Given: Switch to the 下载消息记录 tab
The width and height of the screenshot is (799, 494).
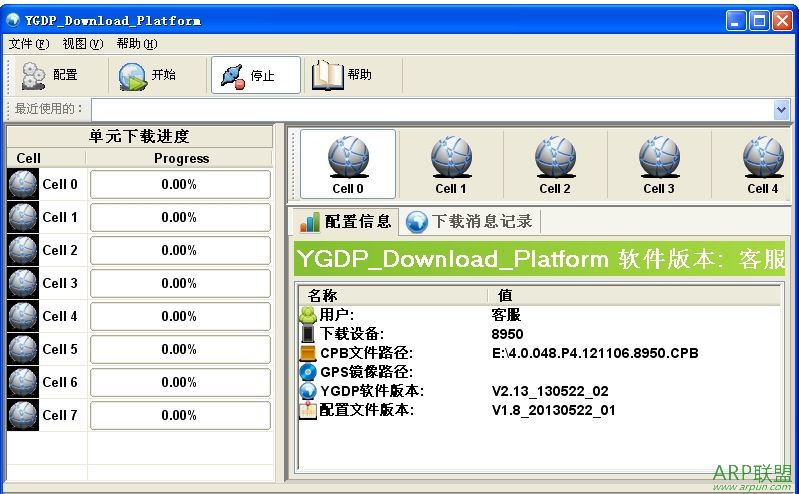Looking at the screenshot, I should [x=470, y=221].
